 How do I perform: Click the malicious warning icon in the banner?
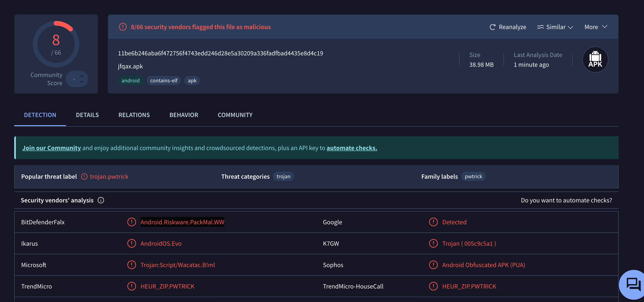[123, 27]
